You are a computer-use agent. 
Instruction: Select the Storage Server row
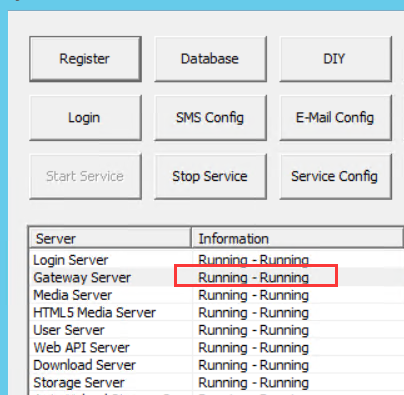pyautogui.click(x=217, y=383)
